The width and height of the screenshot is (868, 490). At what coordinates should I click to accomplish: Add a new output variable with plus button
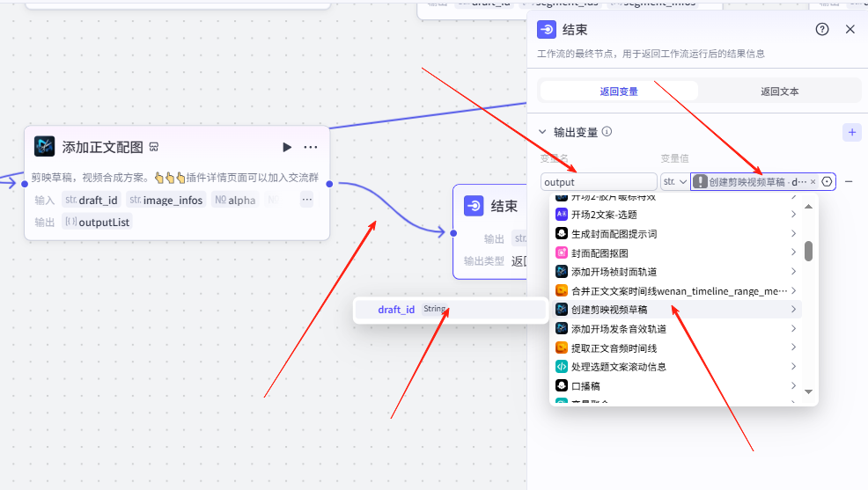851,132
